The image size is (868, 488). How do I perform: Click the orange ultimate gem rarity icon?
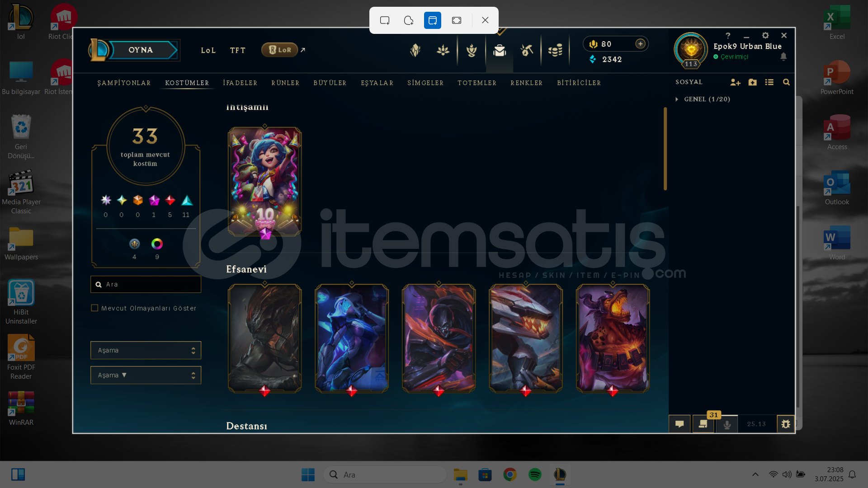pos(138,200)
